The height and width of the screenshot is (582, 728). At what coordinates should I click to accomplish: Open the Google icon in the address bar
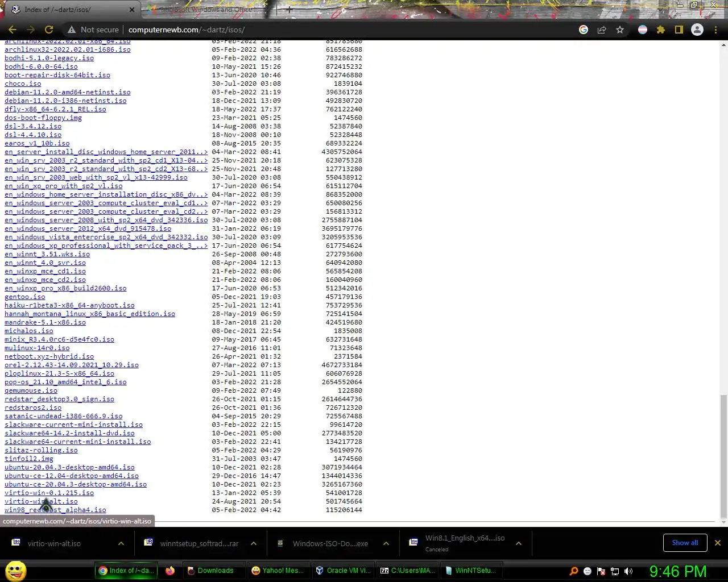click(584, 30)
